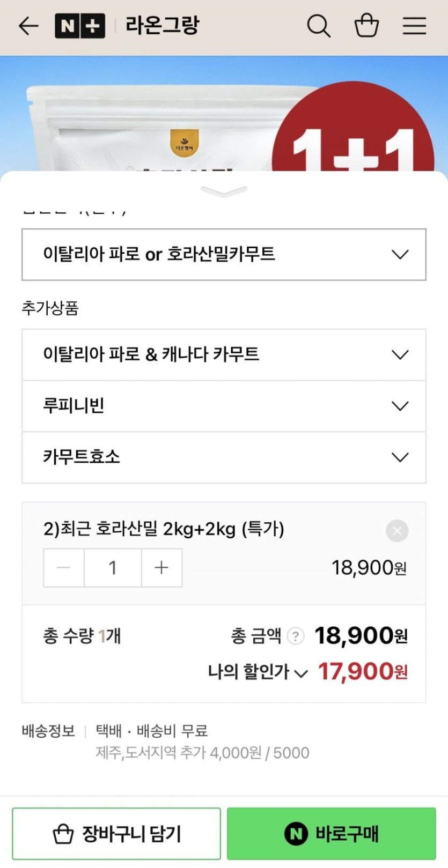The height and width of the screenshot is (868, 448).
Task: Add to cart with 장바구니 담기
Action: pyautogui.click(x=116, y=834)
